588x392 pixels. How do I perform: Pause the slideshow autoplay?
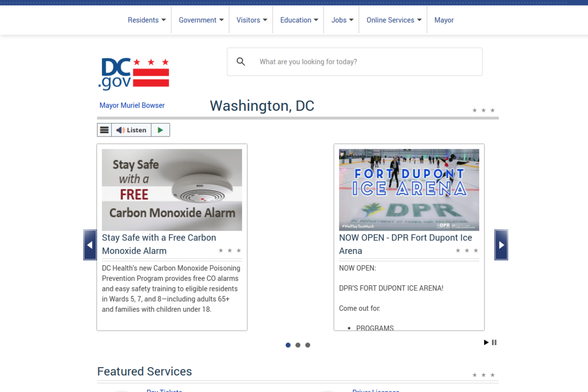[494, 342]
